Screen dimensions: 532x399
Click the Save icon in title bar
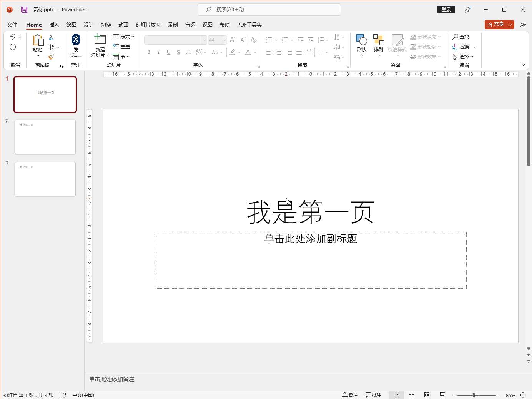coord(24,10)
